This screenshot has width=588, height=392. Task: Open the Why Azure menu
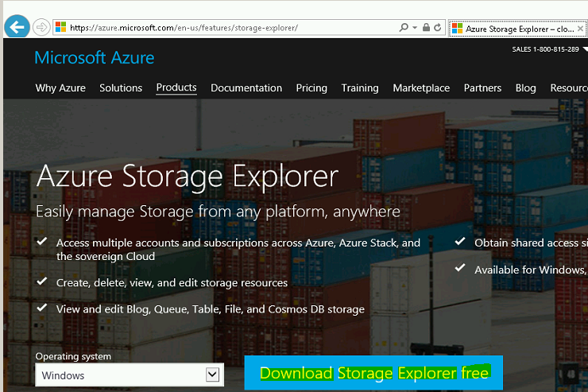pyautogui.click(x=60, y=87)
